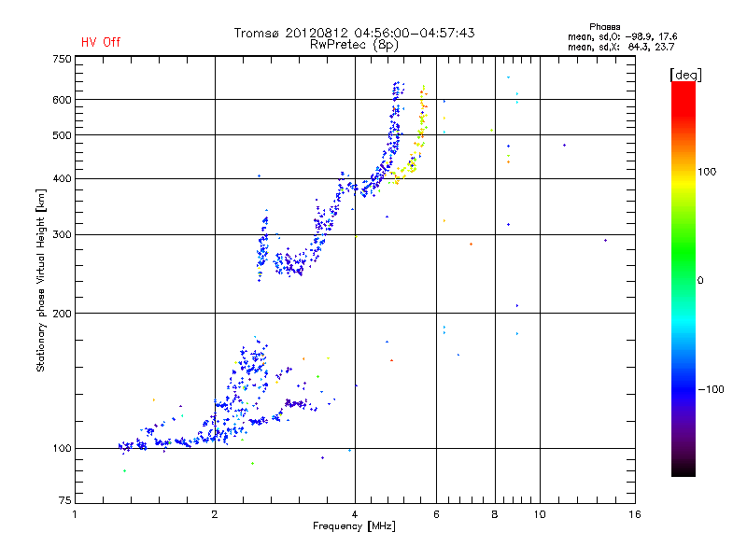Click y-axis tick label 300
The image size is (747, 560).
tap(62, 235)
